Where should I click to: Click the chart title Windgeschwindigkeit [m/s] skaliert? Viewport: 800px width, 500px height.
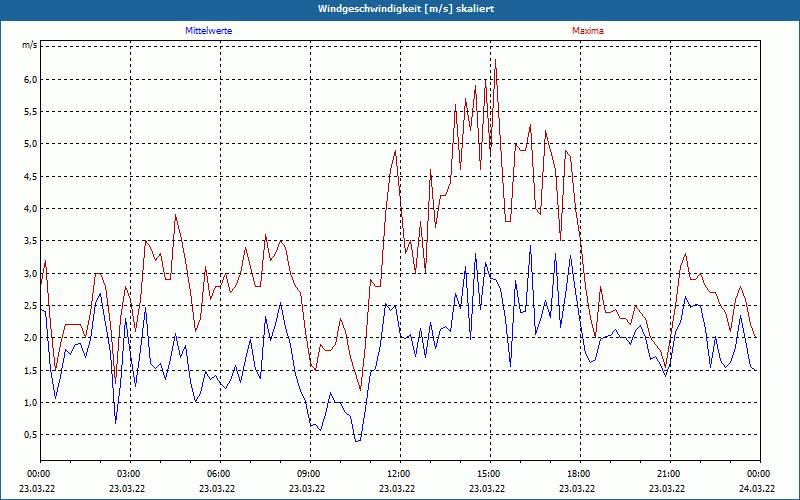pyautogui.click(x=406, y=9)
